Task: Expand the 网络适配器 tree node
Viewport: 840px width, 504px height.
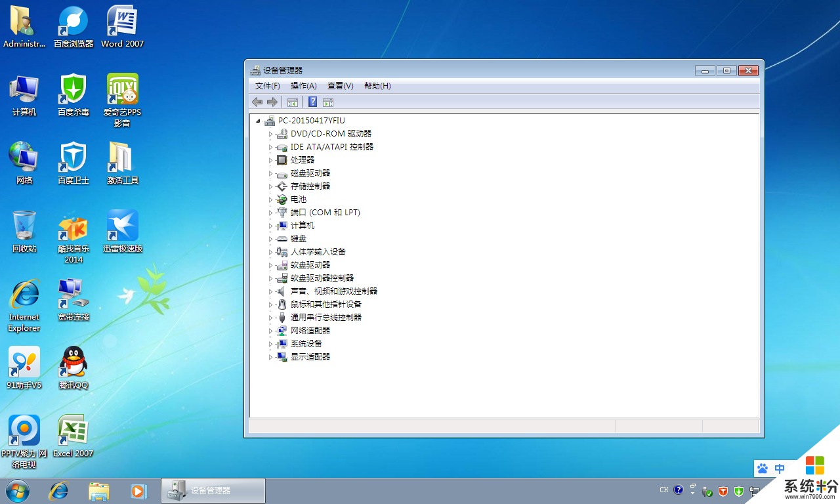Action: coord(270,331)
